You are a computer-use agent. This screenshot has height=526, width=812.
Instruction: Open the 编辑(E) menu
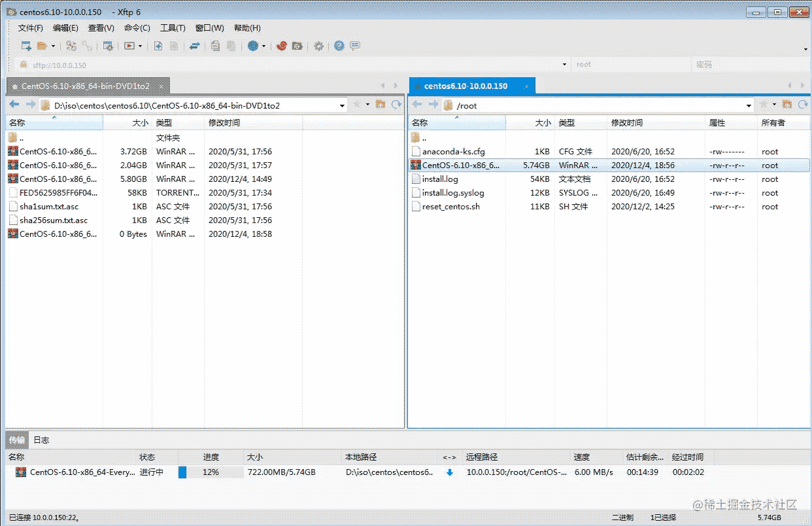coord(65,28)
